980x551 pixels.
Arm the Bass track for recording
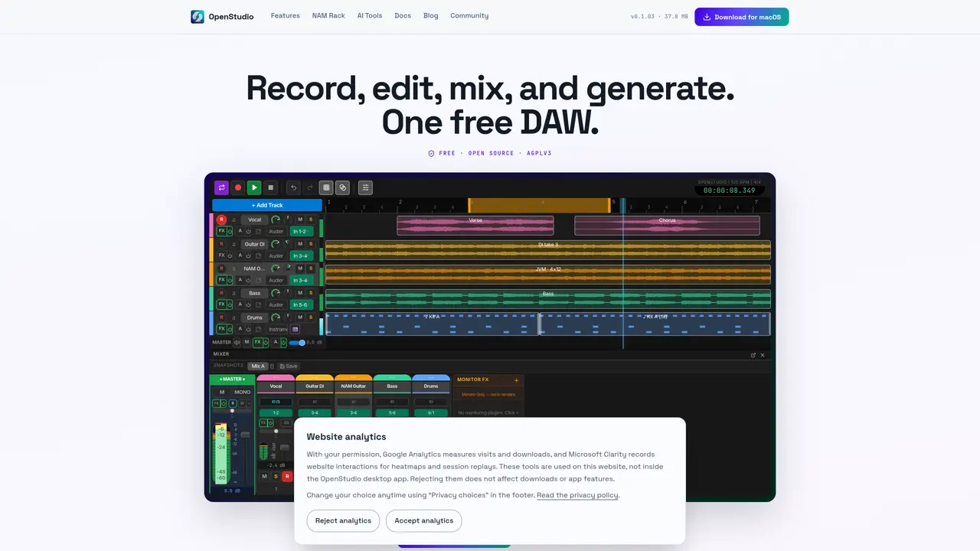click(221, 293)
